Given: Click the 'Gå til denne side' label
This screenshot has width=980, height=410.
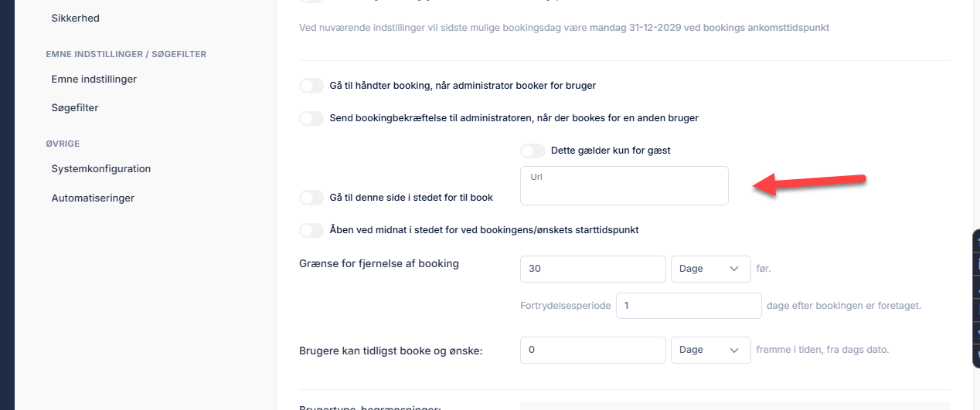Looking at the screenshot, I should [x=411, y=198].
